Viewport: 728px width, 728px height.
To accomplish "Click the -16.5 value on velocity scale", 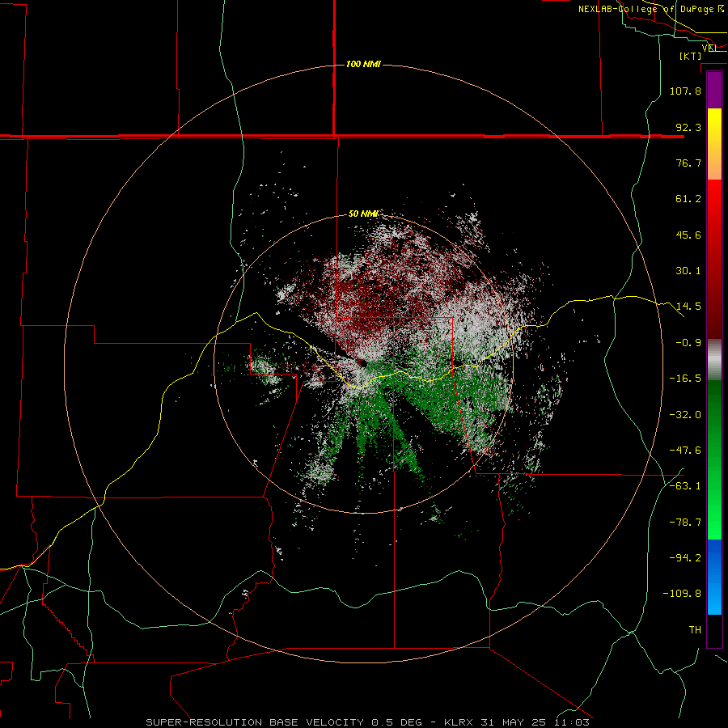I will (x=685, y=379).
